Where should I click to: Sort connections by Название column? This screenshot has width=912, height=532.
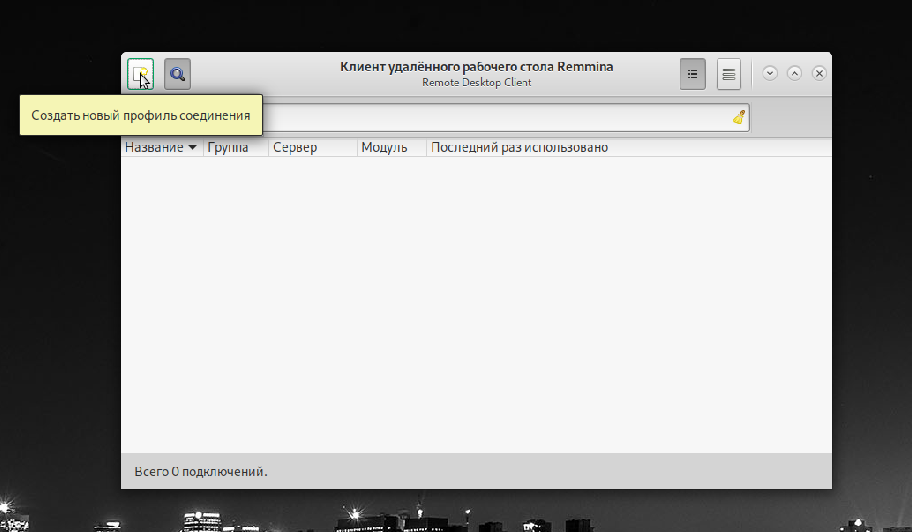click(x=161, y=147)
